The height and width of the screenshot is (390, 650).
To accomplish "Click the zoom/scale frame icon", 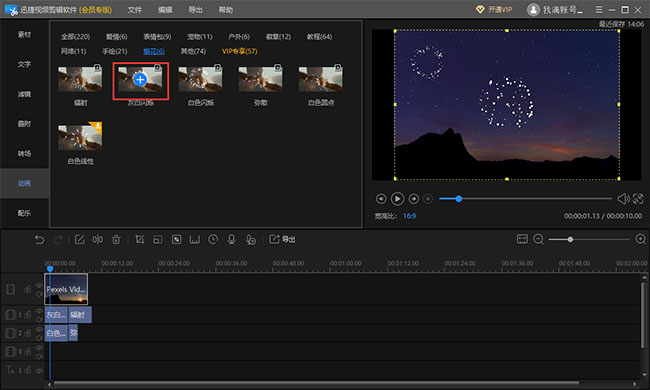I will [158, 240].
